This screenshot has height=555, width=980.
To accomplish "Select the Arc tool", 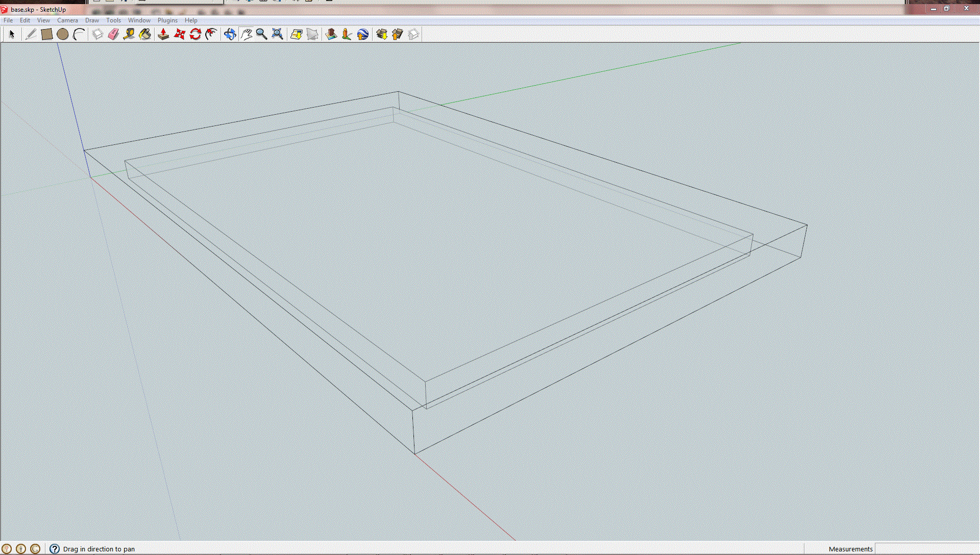I will click(x=79, y=34).
